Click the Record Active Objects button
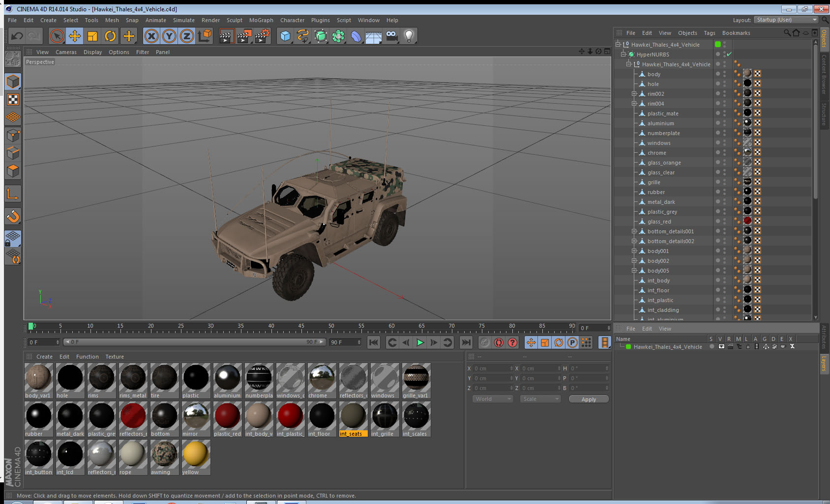This screenshot has width=830, height=504. click(485, 342)
